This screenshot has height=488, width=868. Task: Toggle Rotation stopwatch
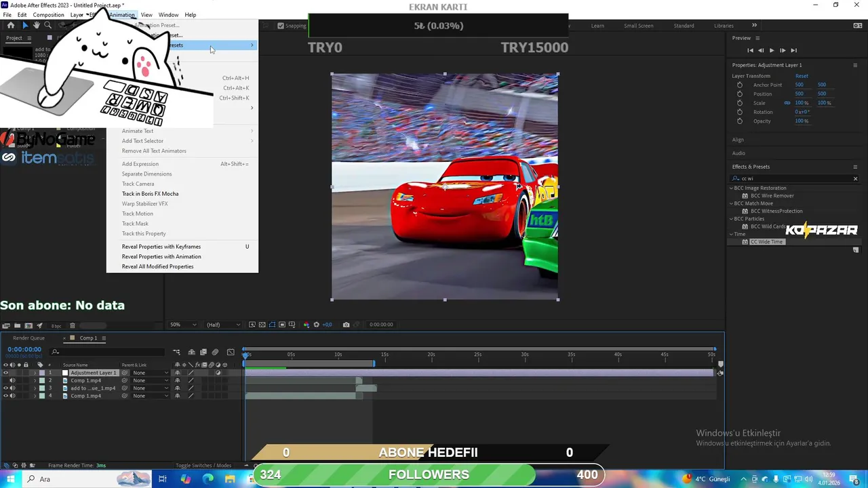(x=740, y=112)
